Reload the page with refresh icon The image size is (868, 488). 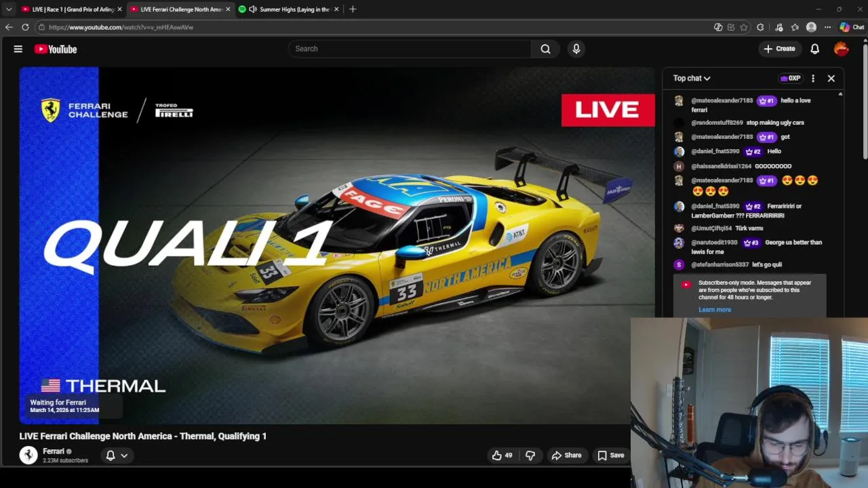coord(25,27)
